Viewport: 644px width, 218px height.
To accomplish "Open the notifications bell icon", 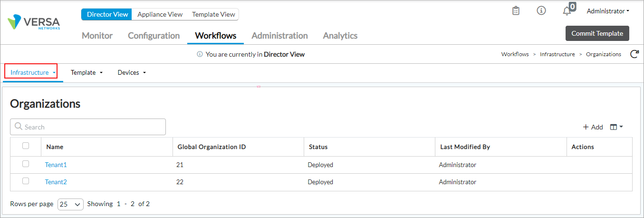I will pos(567,11).
